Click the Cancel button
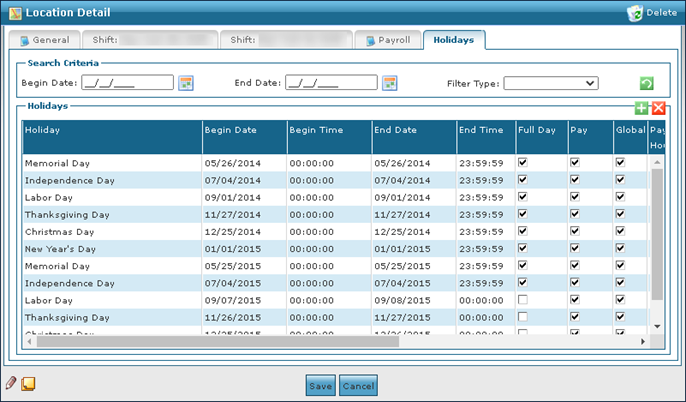Image resolution: width=686 pixels, height=402 pixels. coord(358,385)
